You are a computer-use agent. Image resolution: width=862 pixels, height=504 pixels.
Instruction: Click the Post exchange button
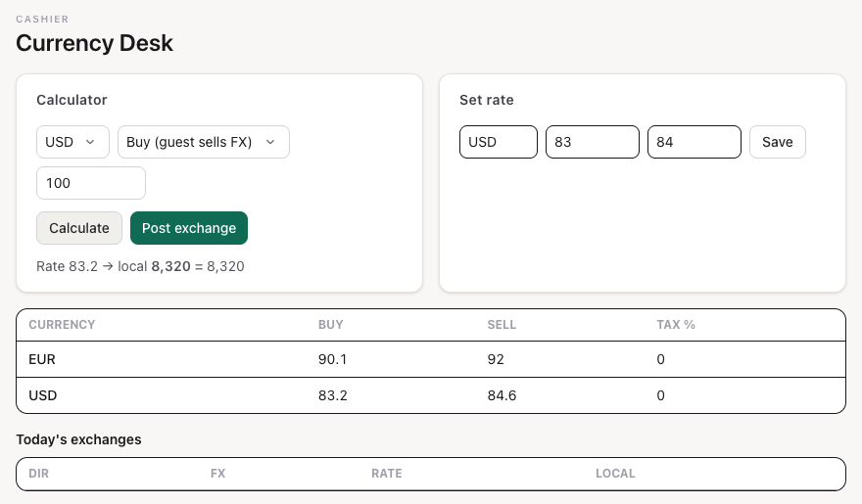click(x=189, y=228)
